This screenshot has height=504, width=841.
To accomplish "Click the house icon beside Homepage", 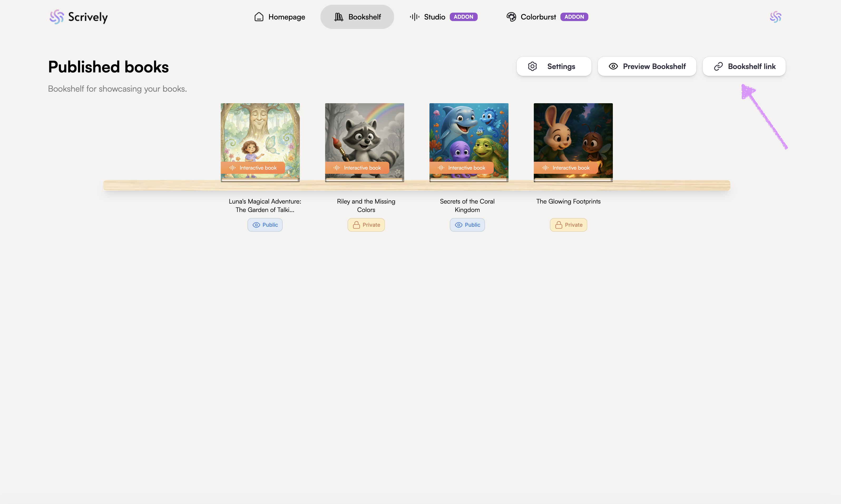I will pos(259,17).
